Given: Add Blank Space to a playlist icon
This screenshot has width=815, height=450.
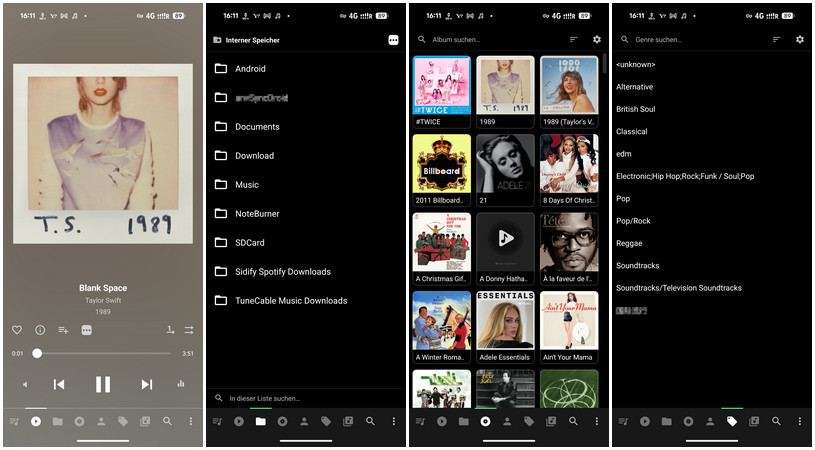Looking at the screenshot, I should tap(63, 330).
